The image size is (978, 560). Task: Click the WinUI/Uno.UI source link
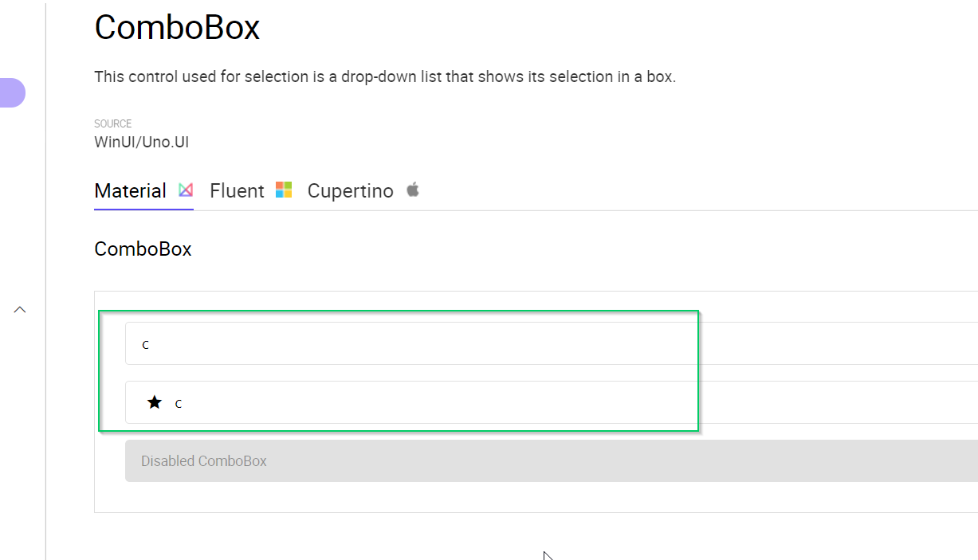tap(141, 142)
